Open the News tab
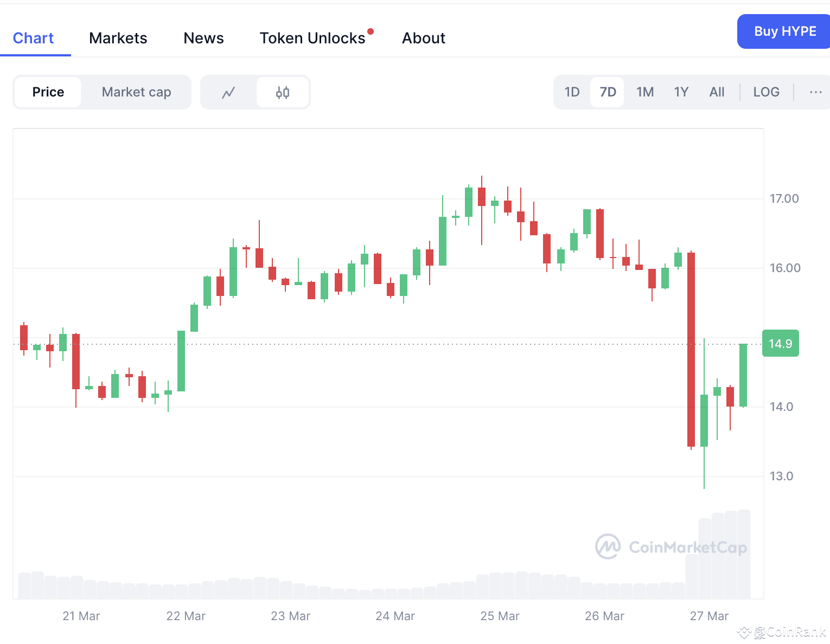This screenshot has width=830, height=644. 203,38
